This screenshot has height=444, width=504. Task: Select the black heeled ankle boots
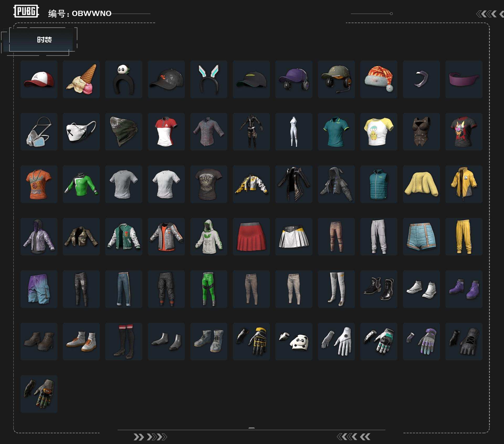tap(379, 289)
